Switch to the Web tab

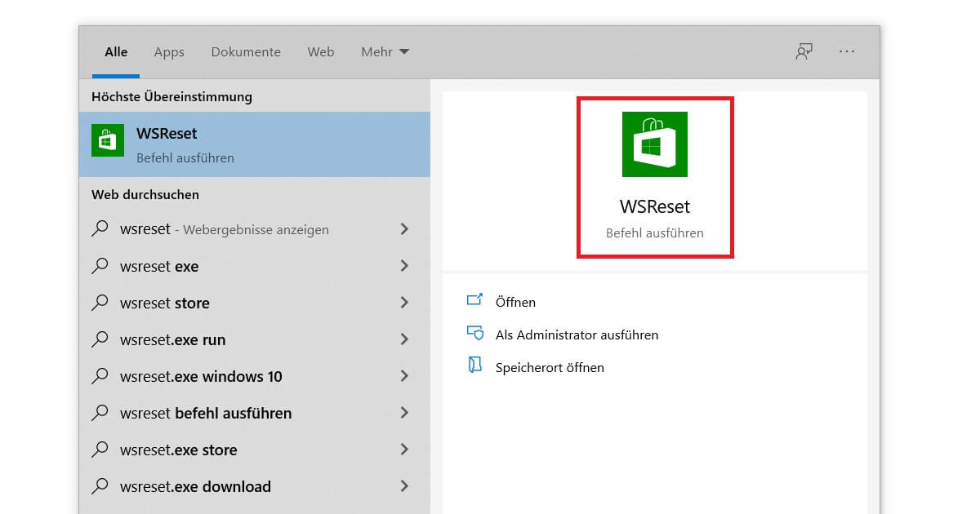click(321, 51)
